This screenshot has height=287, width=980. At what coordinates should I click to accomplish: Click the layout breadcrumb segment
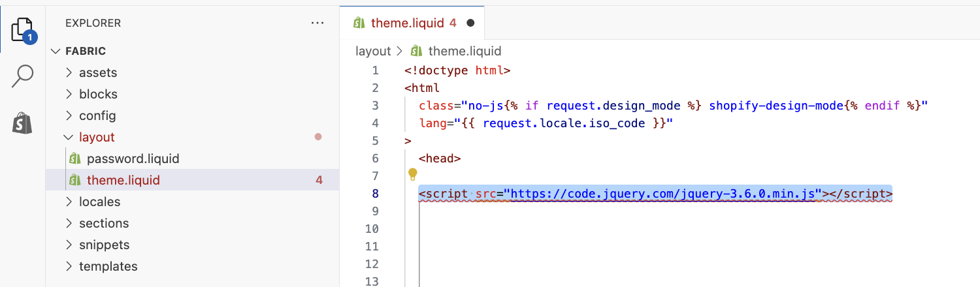coord(372,51)
